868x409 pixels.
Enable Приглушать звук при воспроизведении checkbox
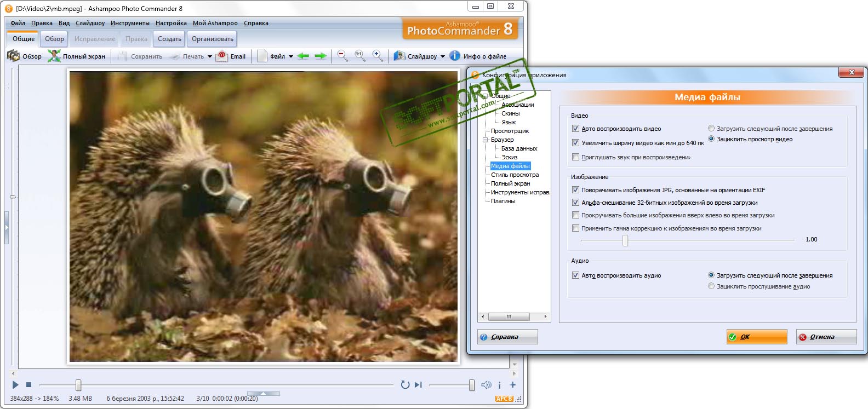coord(575,157)
